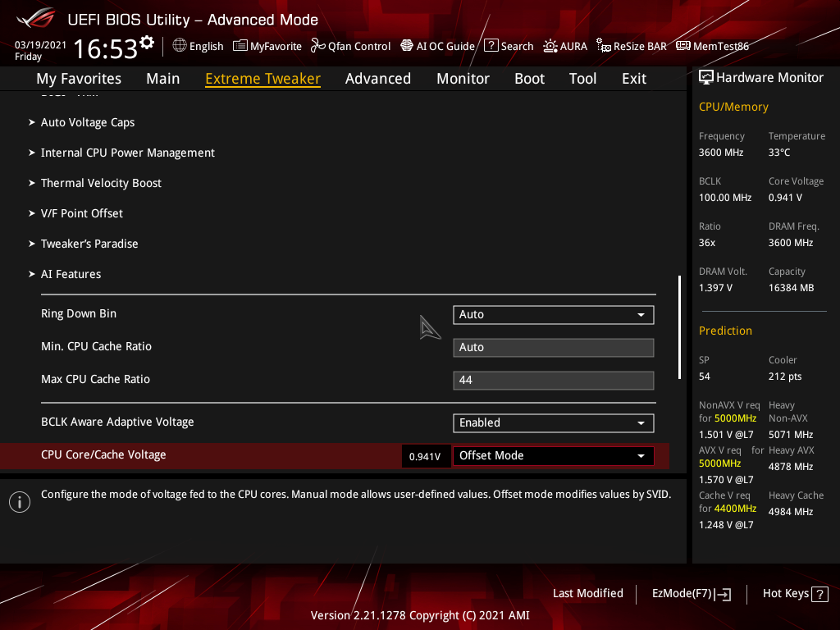840x630 pixels.
Task: Open the BCLK Aware Adaptive Voltage dropdown
Action: [x=554, y=422]
